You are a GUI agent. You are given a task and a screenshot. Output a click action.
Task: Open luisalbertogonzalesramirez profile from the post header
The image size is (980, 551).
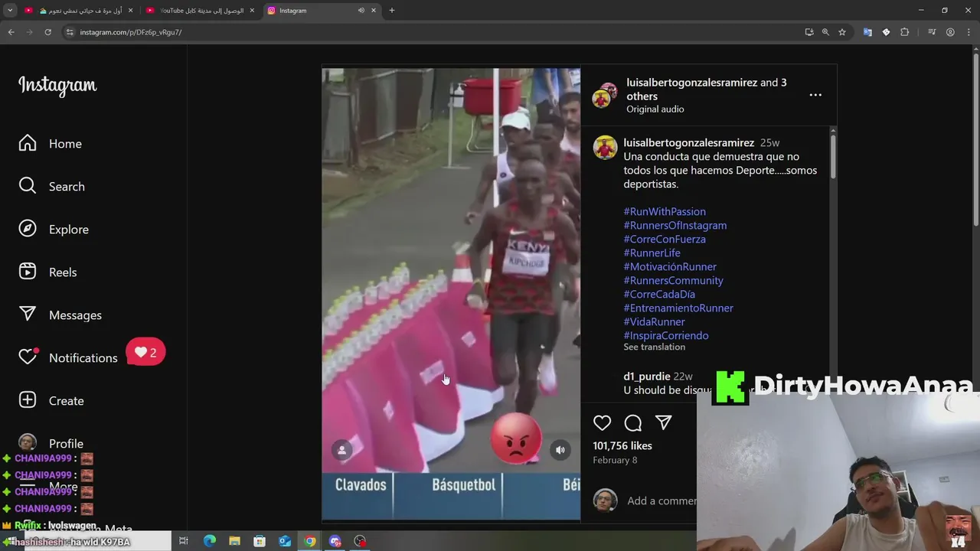[x=691, y=83]
